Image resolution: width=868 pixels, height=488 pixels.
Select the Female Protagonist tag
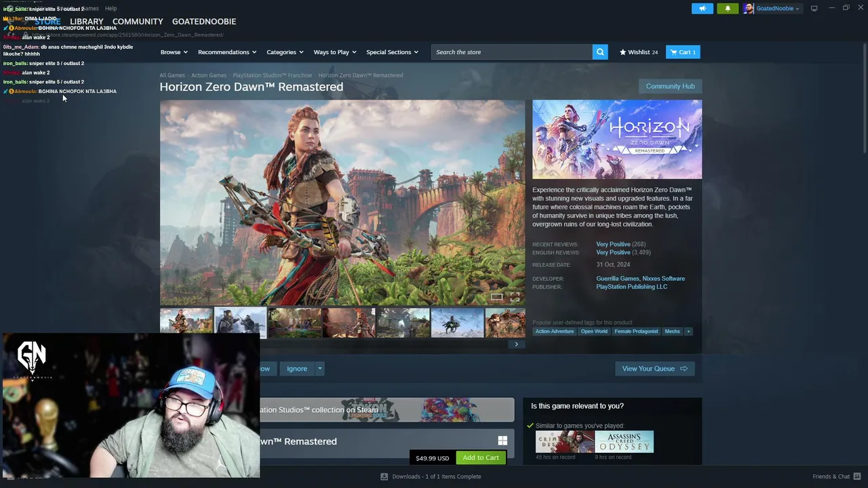tap(636, 331)
